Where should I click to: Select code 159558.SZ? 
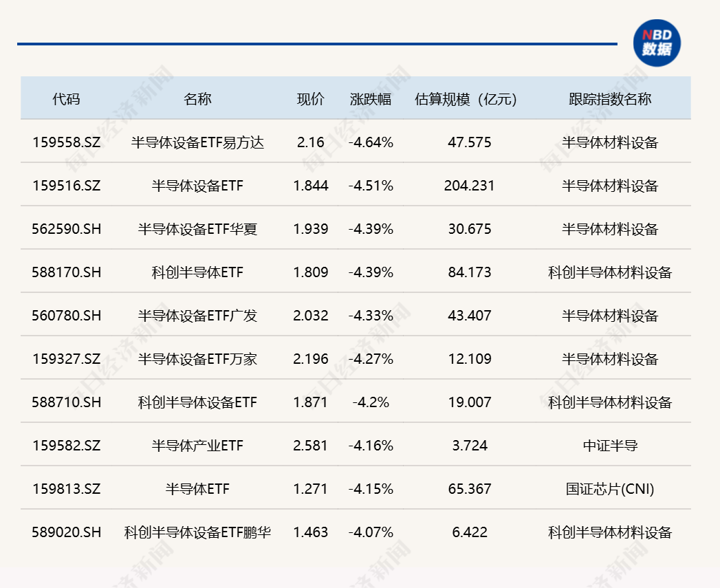pos(66,142)
